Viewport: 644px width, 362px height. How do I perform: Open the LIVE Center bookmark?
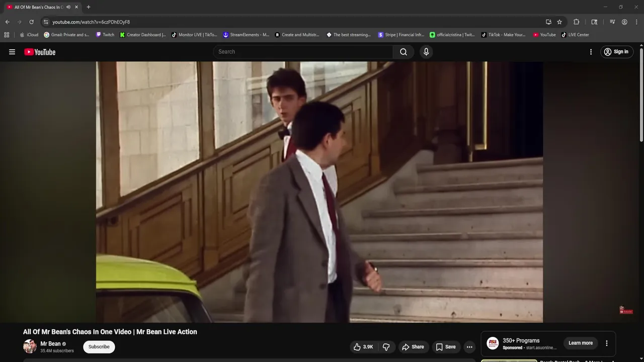coord(575,35)
